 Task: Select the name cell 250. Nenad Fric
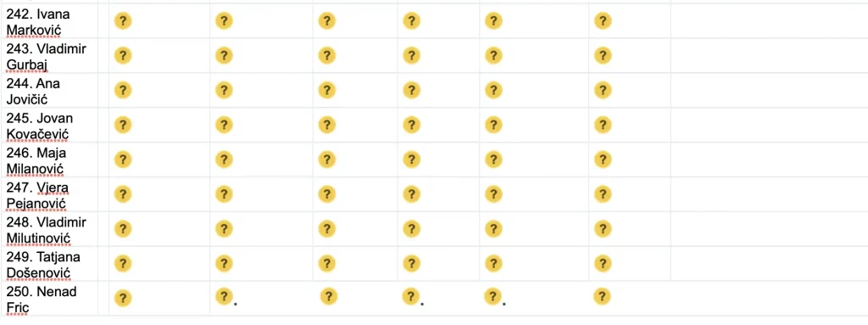coord(48,299)
